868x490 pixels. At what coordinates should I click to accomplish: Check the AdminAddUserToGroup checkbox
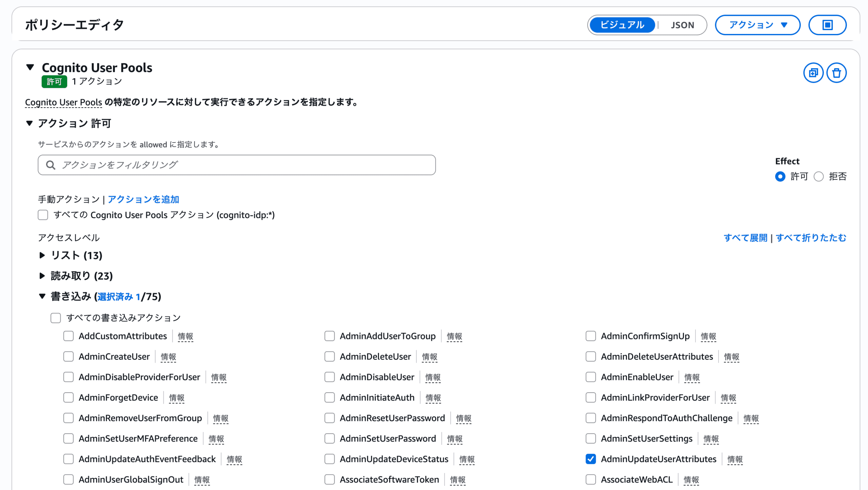click(330, 336)
